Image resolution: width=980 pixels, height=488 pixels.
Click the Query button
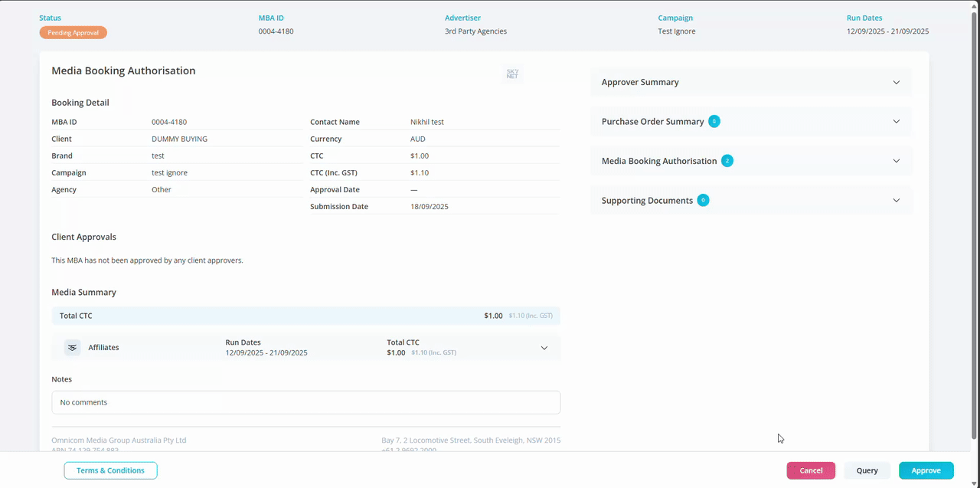click(867, 470)
